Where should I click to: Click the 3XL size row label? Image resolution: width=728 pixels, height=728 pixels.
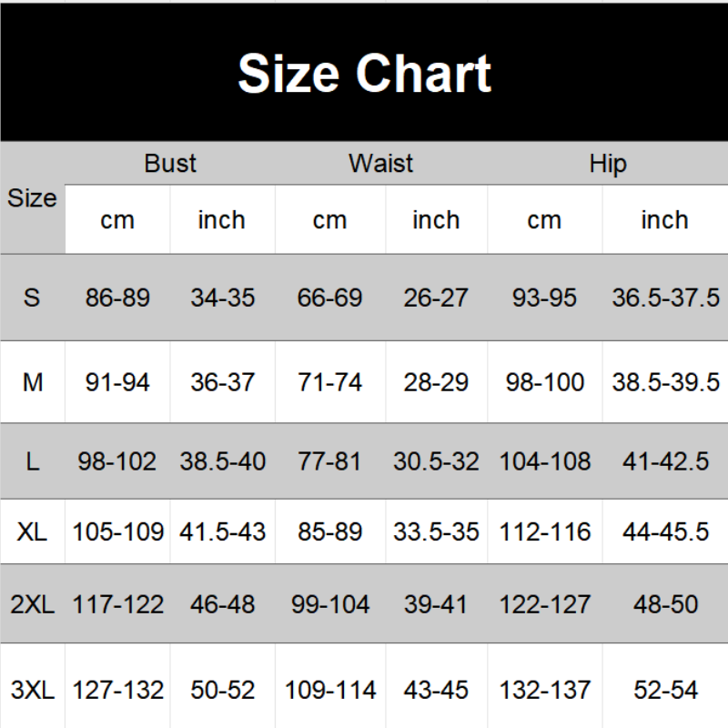pos(32,690)
